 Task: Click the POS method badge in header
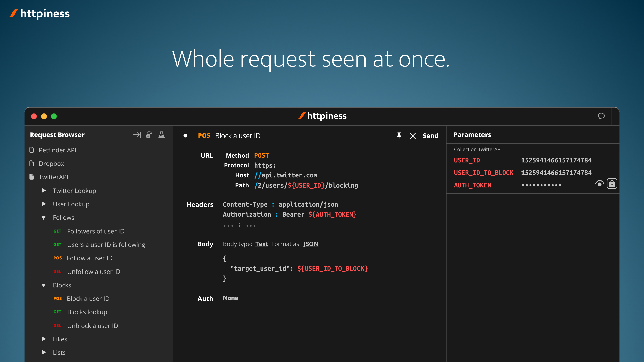(204, 136)
